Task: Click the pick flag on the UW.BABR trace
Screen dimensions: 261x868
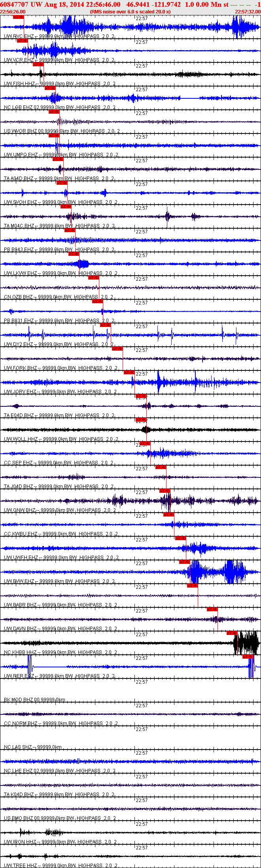Action: (193, 586)
